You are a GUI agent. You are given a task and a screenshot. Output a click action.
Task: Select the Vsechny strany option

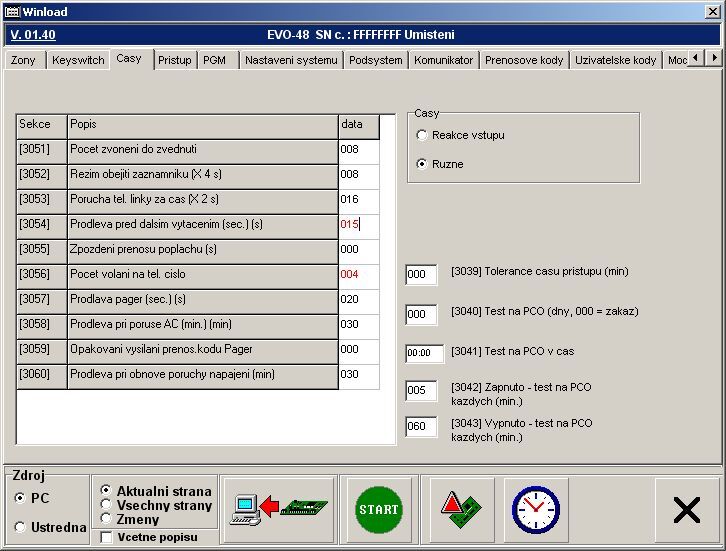[x=107, y=505]
